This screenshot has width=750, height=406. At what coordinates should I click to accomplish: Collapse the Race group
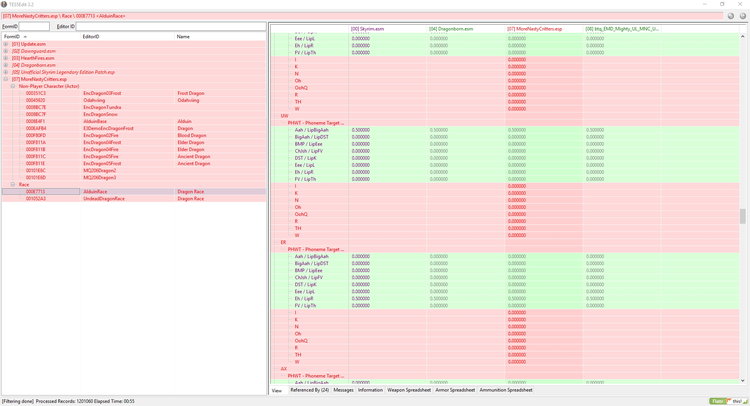click(x=13, y=184)
